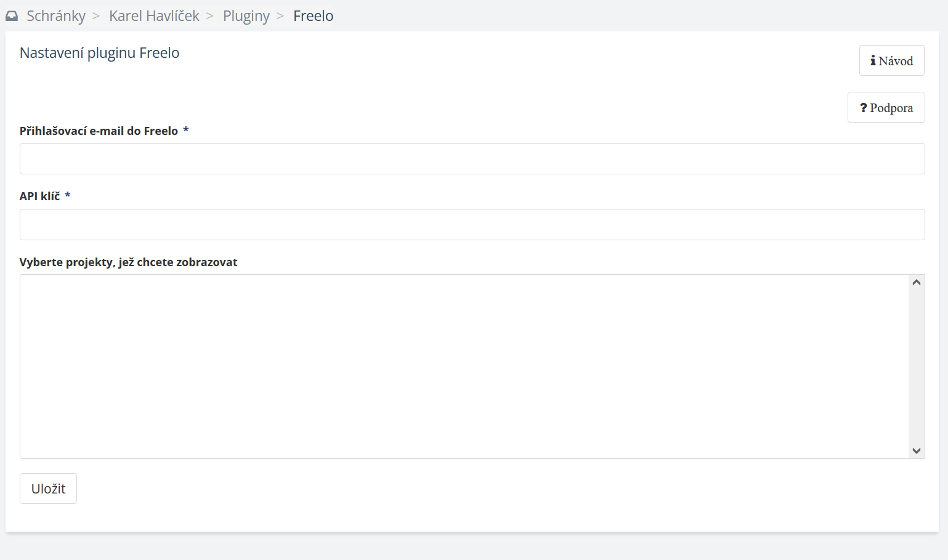Click the info icon on Návod button

(x=873, y=60)
